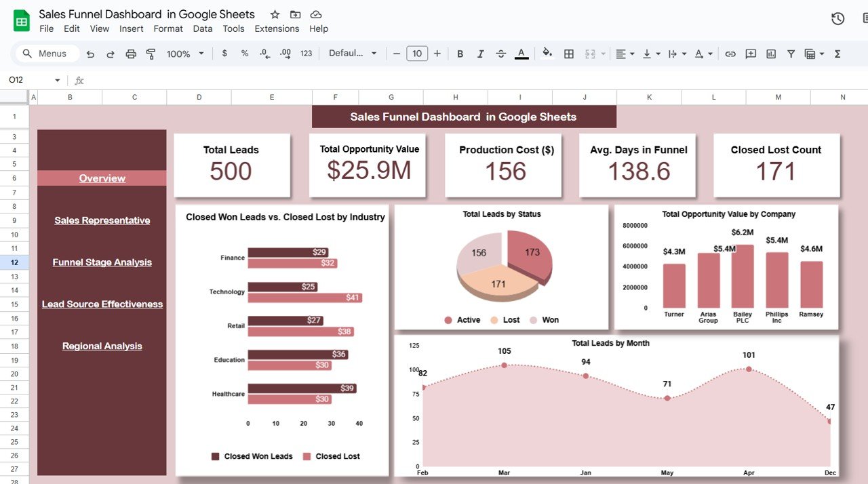Insert a chart using toolbar icon

[x=771, y=54]
